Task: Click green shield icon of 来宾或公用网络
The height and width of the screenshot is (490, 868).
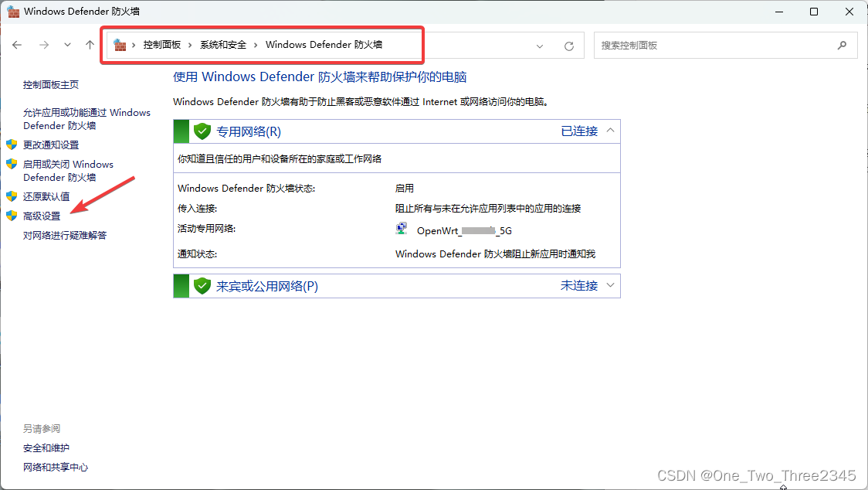Action: coord(202,286)
